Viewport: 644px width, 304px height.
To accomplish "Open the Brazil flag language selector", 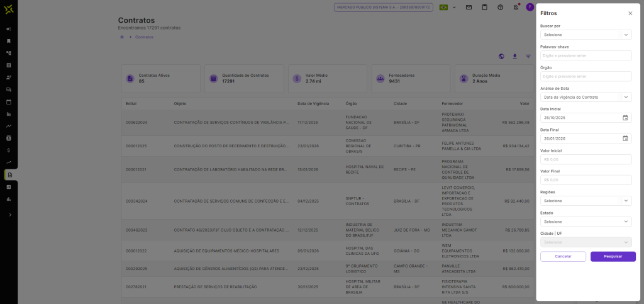I will point(448,7).
